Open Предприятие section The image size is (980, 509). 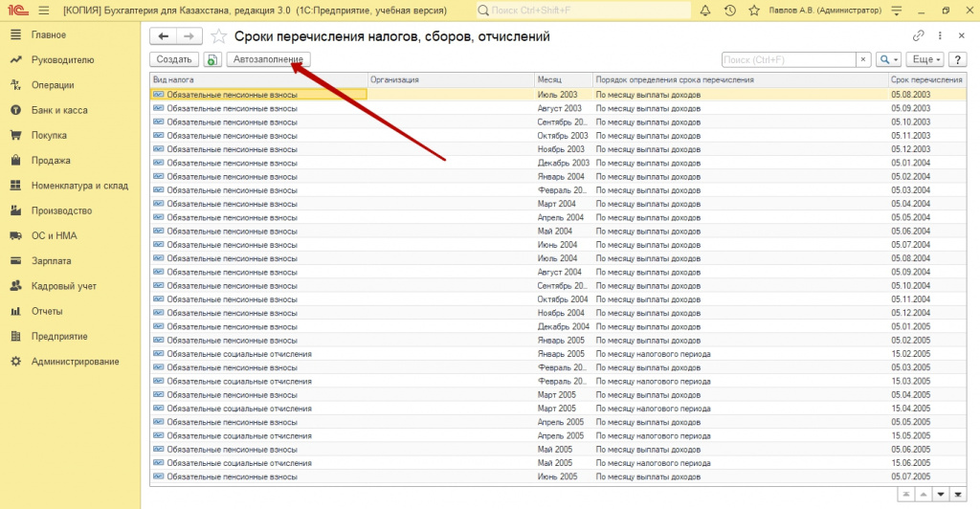point(59,336)
